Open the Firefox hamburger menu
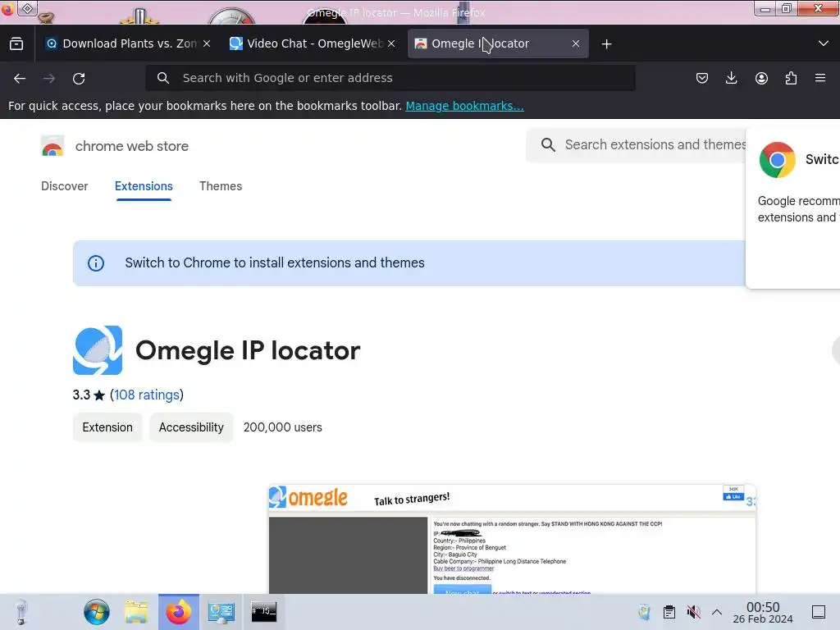Image resolution: width=840 pixels, height=630 pixels. click(820, 78)
